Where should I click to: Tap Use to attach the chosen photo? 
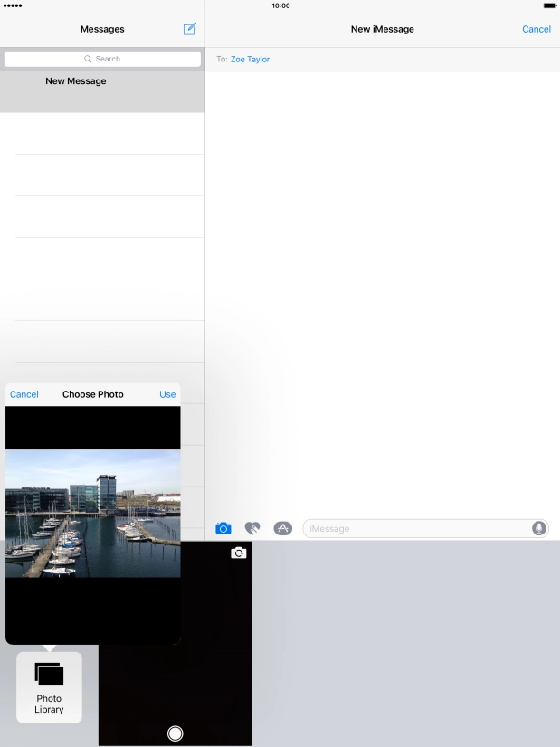[x=167, y=394]
